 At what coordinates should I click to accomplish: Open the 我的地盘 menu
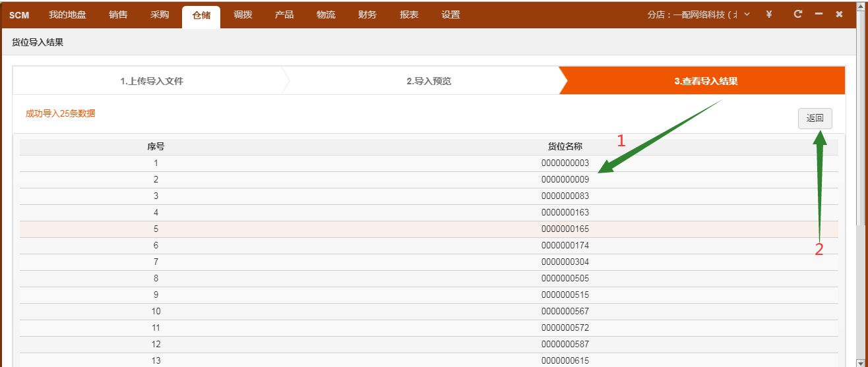point(67,14)
